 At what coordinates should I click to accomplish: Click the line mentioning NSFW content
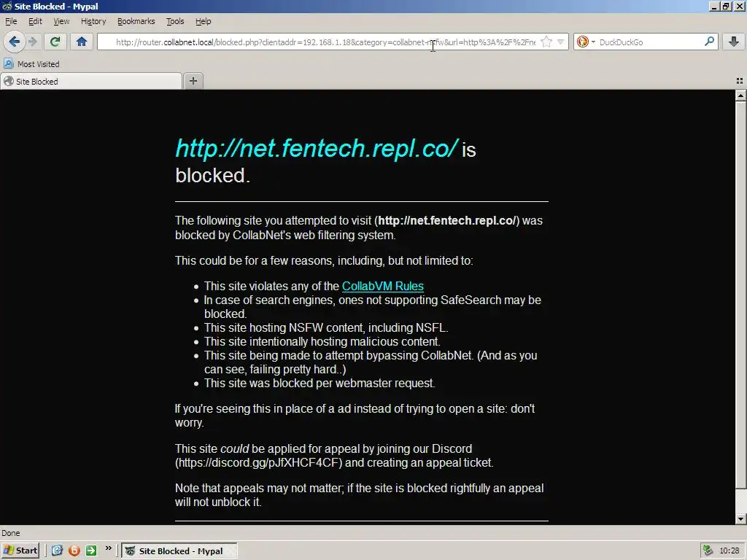pos(326,328)
